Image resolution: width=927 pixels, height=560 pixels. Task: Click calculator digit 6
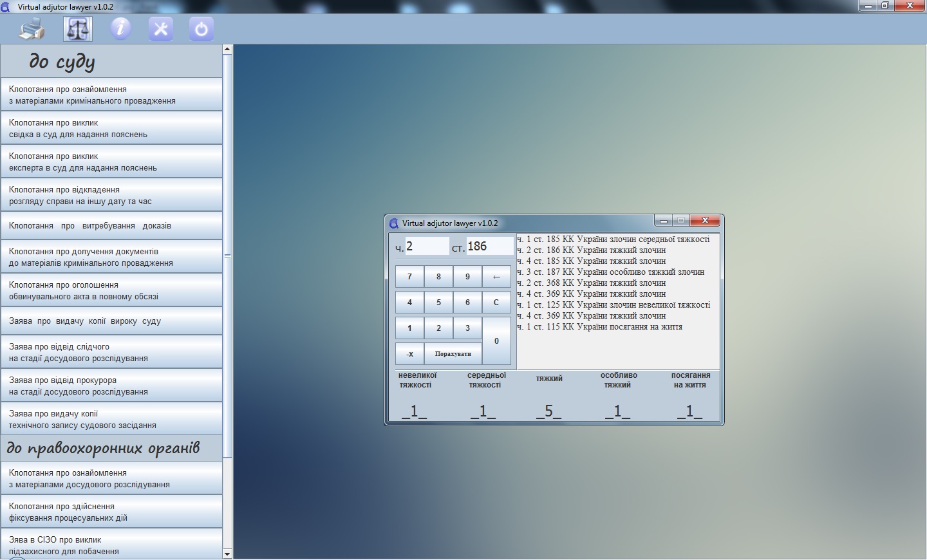coord(467,303)
